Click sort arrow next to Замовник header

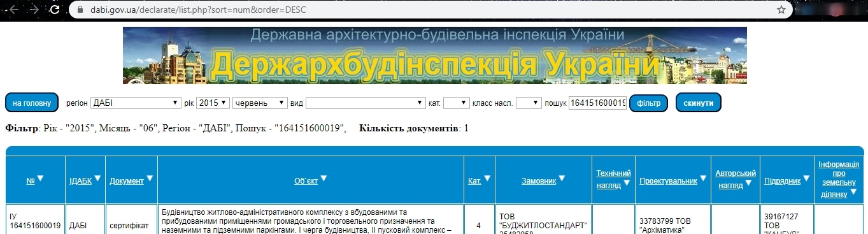click(562, 179)
